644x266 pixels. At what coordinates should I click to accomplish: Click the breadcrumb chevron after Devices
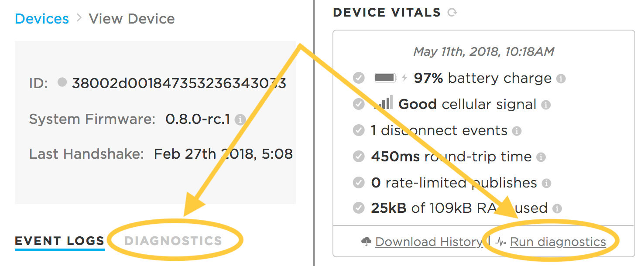(x=79, y=18)
